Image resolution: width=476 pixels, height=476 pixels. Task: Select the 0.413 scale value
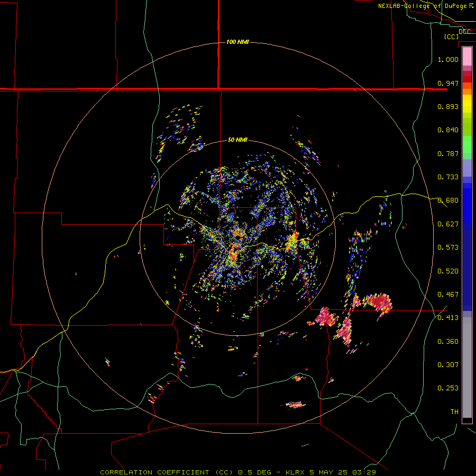[x=448, y=318]
